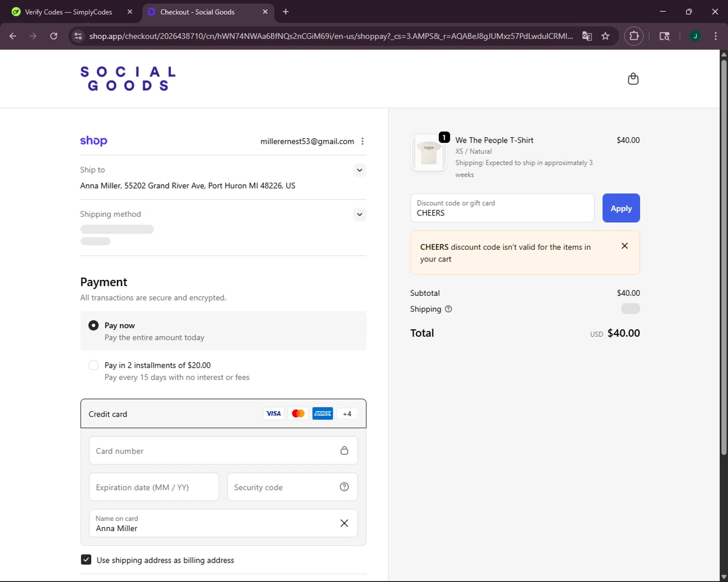Viewport: 728px width, 582px height.
Task: Go forward in browser history
Action: click(33, 36)
